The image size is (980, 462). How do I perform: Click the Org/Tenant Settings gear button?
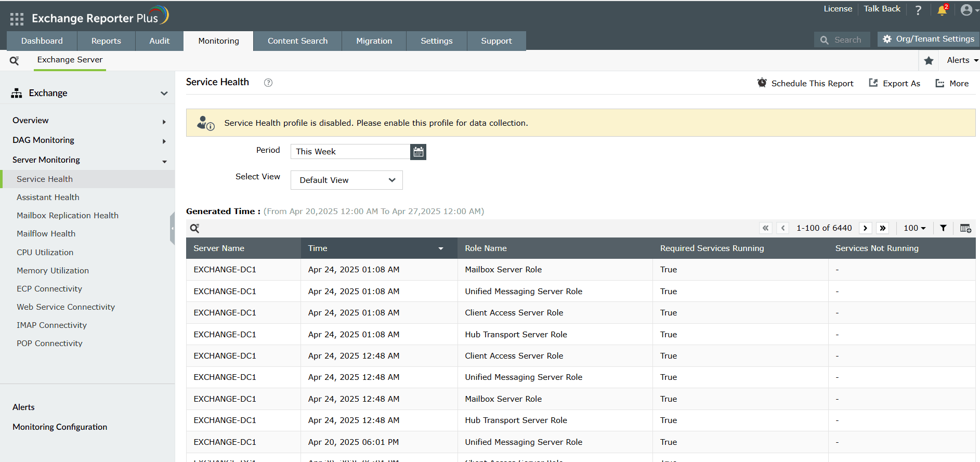[x=928, y=39]
